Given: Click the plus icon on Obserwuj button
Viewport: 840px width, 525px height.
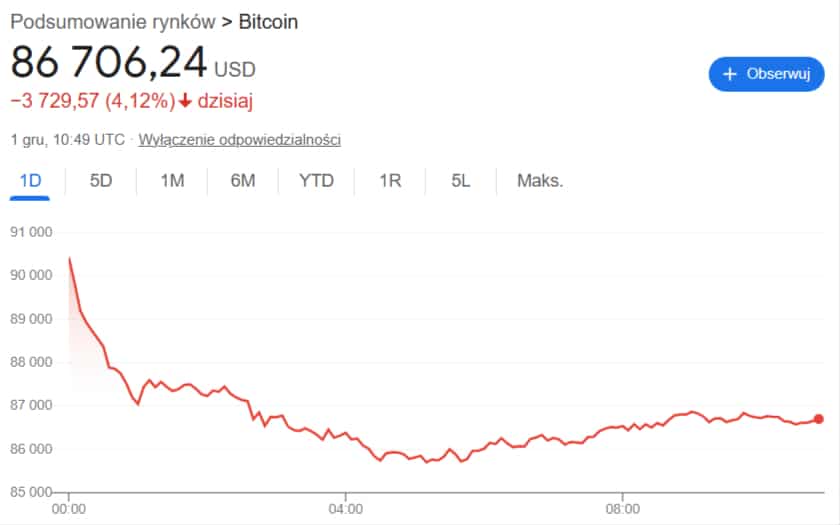Looking at the screenshot, I should (729, 74).
